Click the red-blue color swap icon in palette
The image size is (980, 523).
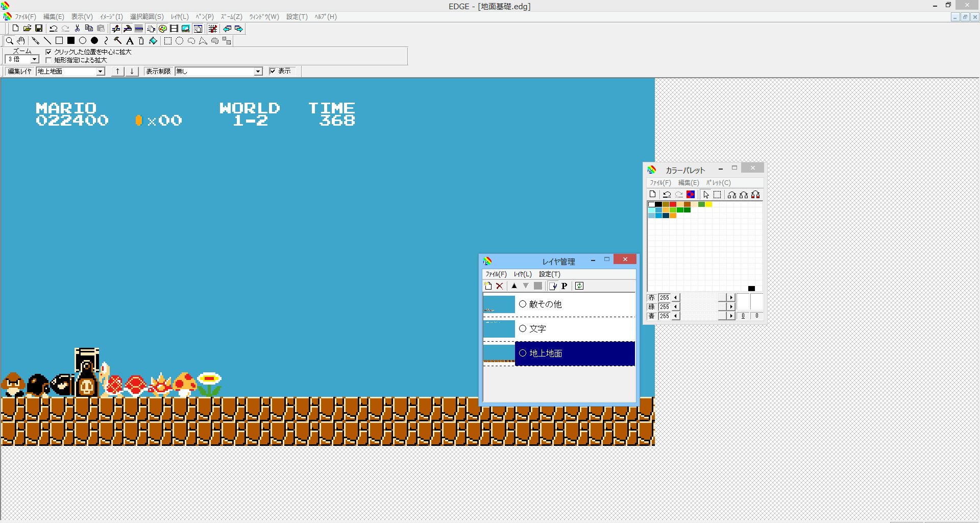[x=691, y=195]
